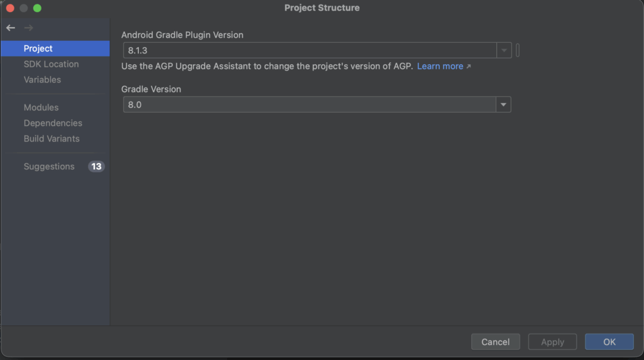Click the back navigation arrow

pyautogui.click(x=11, y=28)
